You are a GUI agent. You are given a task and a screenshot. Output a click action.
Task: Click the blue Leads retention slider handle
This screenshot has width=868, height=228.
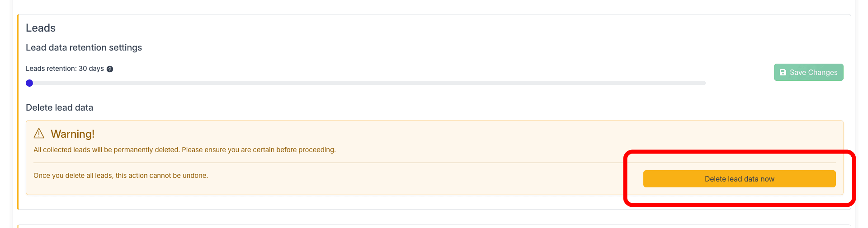(x=29, y=83)
